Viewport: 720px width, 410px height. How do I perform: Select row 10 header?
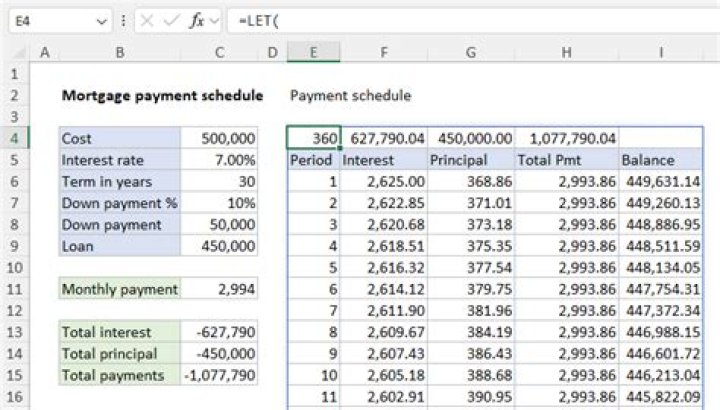15,267
